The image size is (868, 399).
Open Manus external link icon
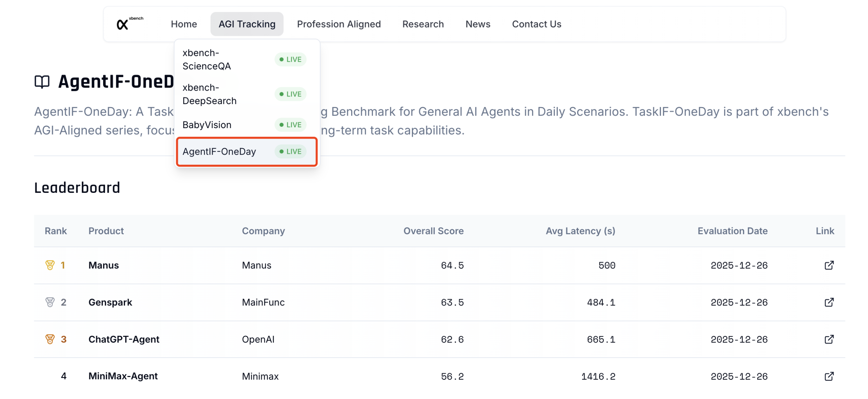click(829, 265)
